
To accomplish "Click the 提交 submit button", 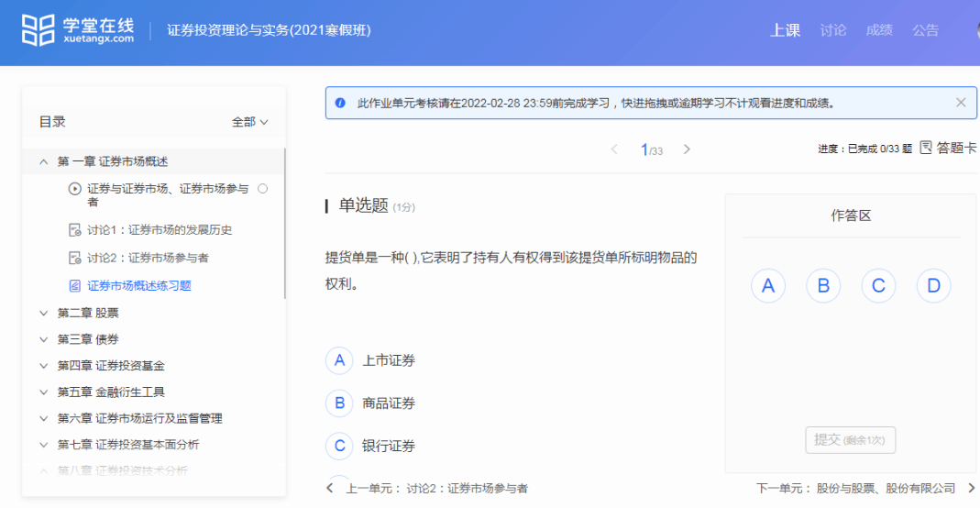I will coord(850,440).
